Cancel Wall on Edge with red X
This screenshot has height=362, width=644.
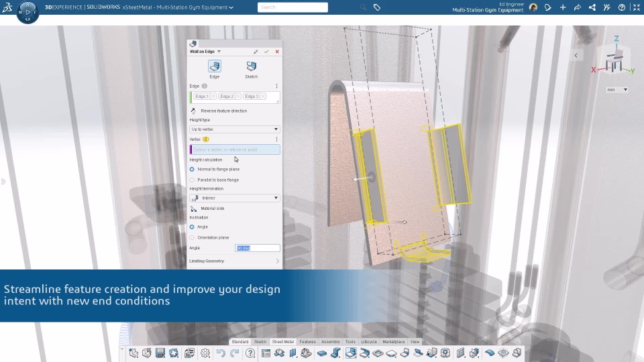click(277, 52)
